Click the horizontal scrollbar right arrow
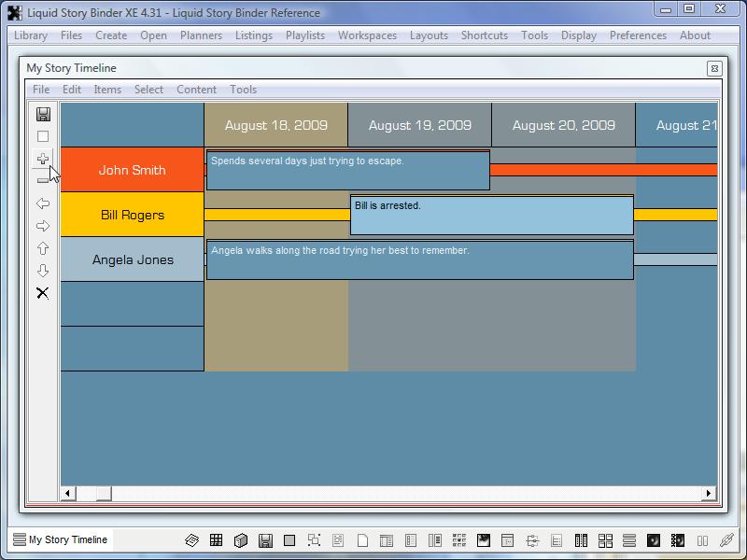 (x=709, y=494)
